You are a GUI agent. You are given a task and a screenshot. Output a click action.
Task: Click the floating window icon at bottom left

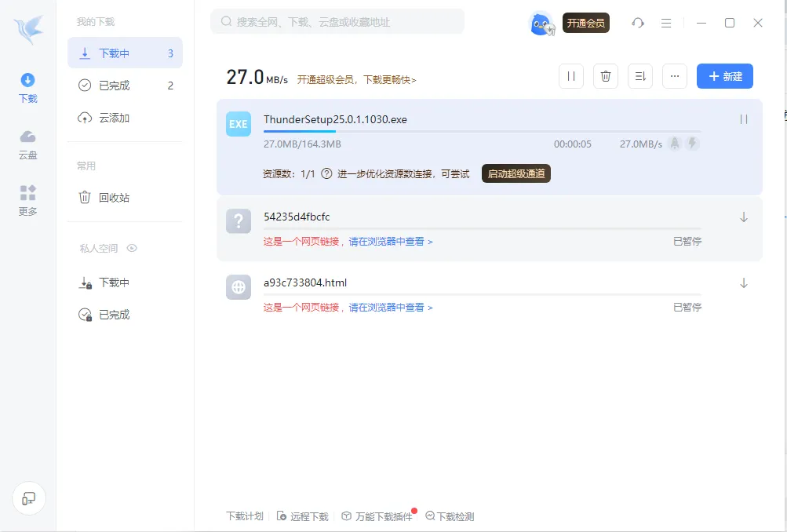[x=28, y=498]
